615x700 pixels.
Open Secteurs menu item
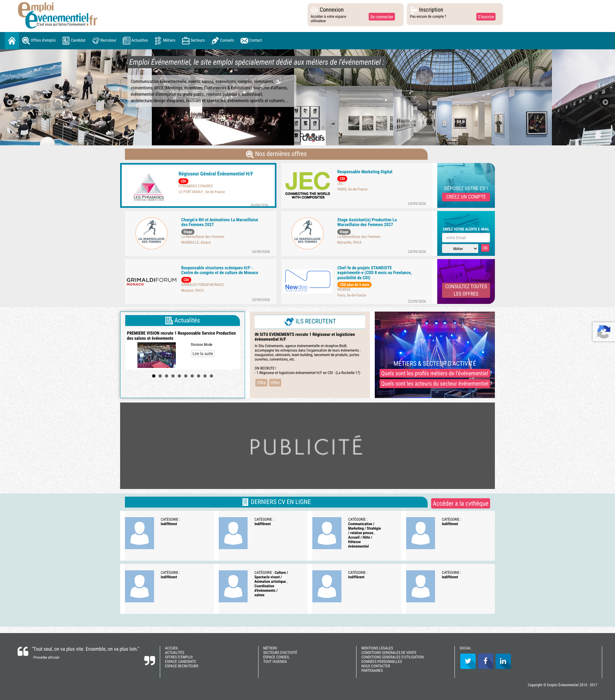193,40
